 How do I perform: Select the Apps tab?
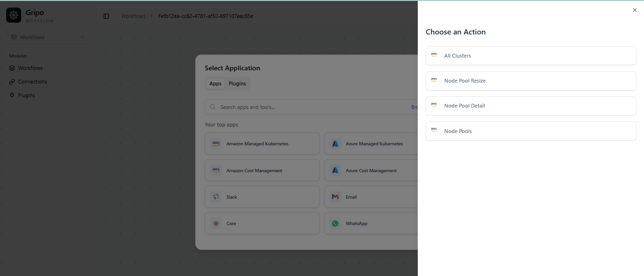coord(215,84)
